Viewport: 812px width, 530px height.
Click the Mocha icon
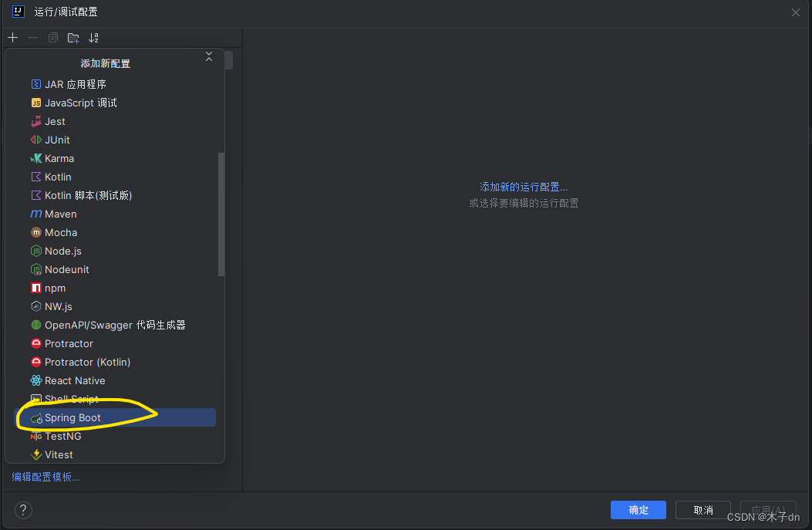[35, 233]
